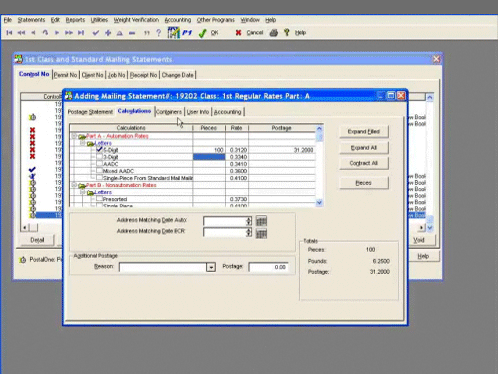This screenshot has width=498, height=374.
Task: Click the previous record arrow icon
Action: coord(33,33)
